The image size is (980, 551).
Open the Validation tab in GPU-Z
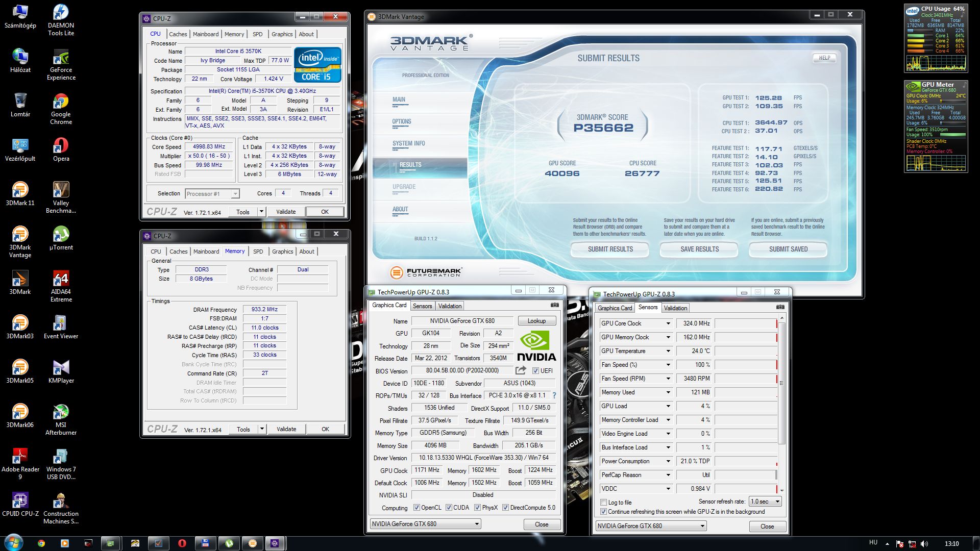coord(450,306)
